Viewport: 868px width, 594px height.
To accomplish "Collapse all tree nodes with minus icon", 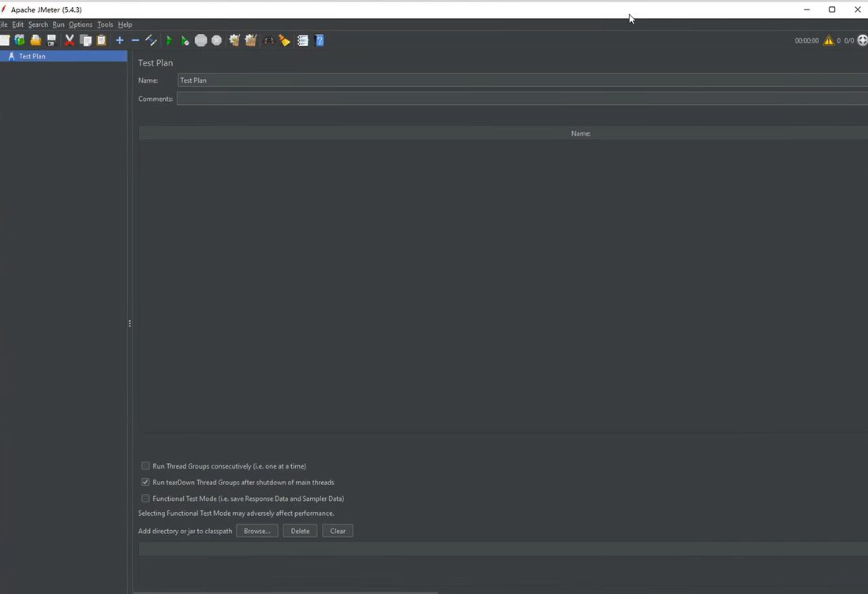I will [135, 40].
